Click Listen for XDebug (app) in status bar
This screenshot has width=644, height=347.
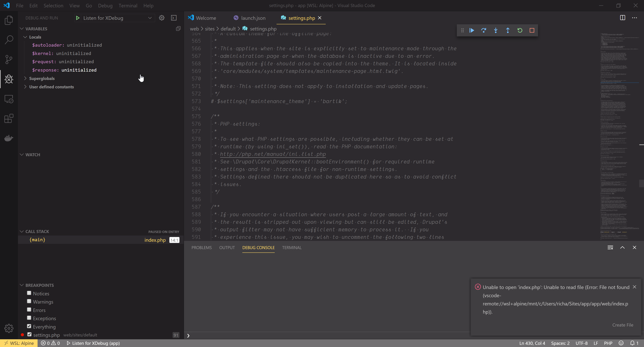93,343
